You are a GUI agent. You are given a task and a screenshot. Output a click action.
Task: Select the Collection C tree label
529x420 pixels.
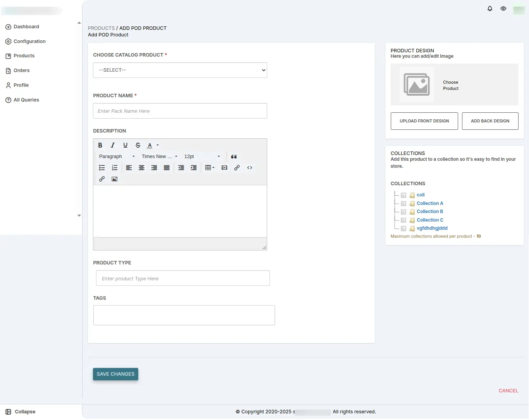(430, 220)
